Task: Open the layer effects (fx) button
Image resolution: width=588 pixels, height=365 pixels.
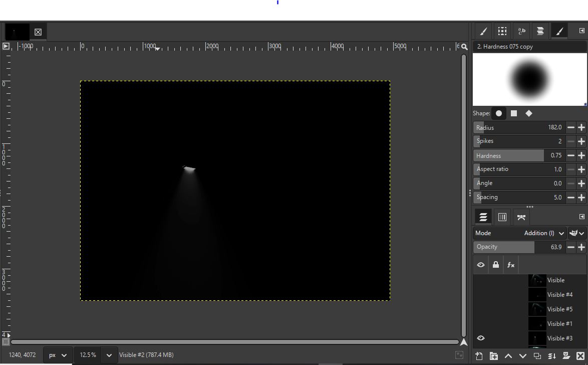Action: [x=511, y=265]
